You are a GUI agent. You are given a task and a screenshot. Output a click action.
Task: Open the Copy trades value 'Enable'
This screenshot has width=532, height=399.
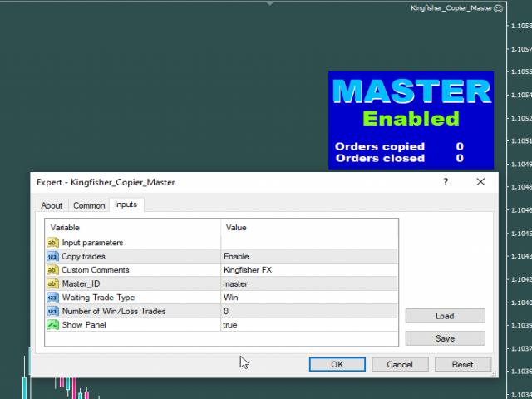[x=308, y=257]
